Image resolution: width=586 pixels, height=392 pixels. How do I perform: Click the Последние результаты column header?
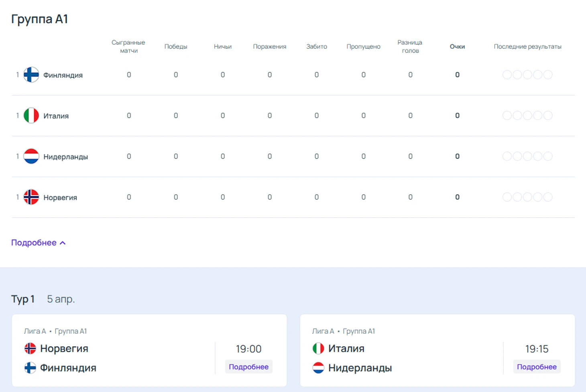(527, 47)
